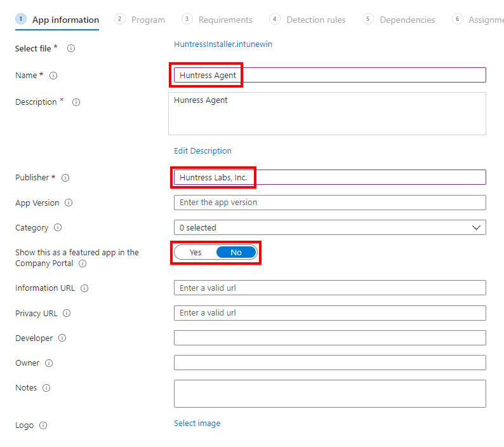
Task: Click the Select file info icon
Action: point(71,48)
